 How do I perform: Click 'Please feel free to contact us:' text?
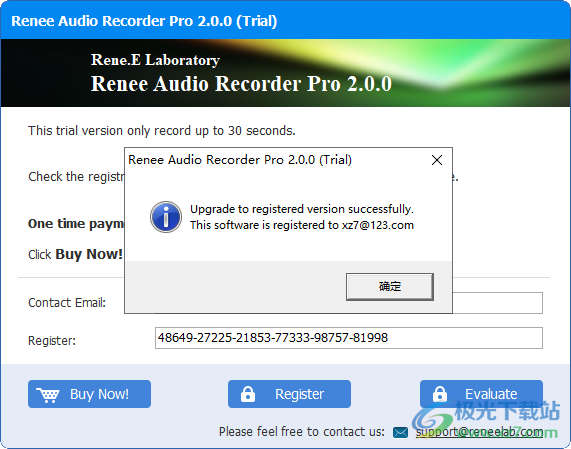pos(302,432)
